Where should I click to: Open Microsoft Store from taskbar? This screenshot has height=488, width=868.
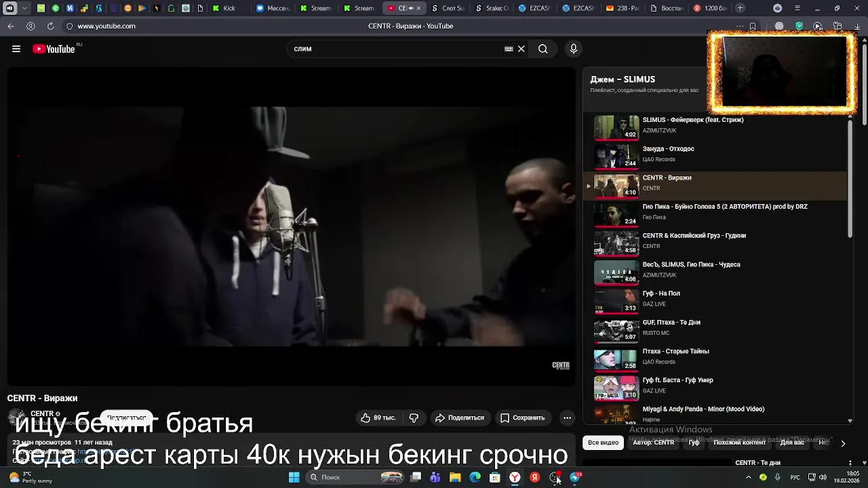coord(495,477)
